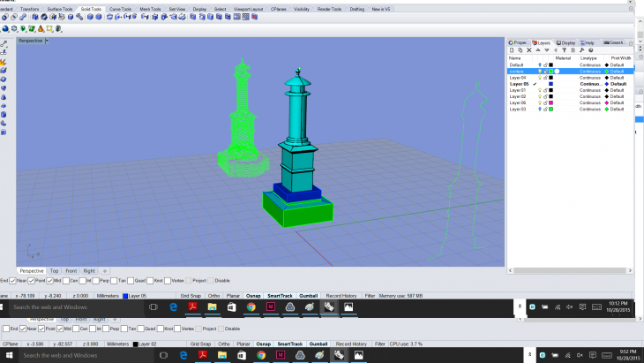This screenshot has width=644, height=363.
Task: Toggle visibility bulb for Layer 04
Action: (x=540, y=78)
